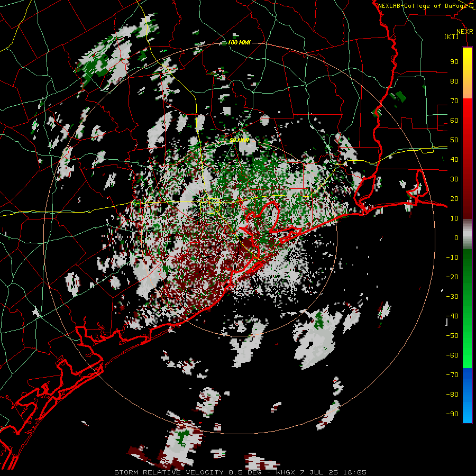Click the "KHGX 7 JUL 25 18:05" timestamp text
The image size is (476, 476).
point(321,472)
